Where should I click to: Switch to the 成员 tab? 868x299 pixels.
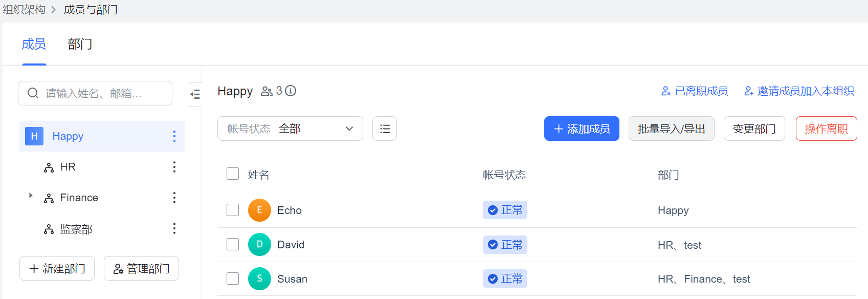click(x=34, y=44)
